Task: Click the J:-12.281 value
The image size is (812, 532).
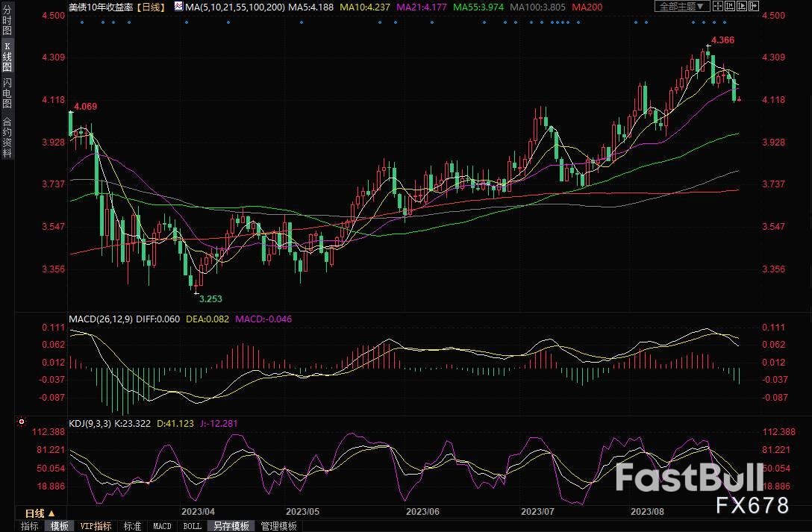Action: coord(218,423)
